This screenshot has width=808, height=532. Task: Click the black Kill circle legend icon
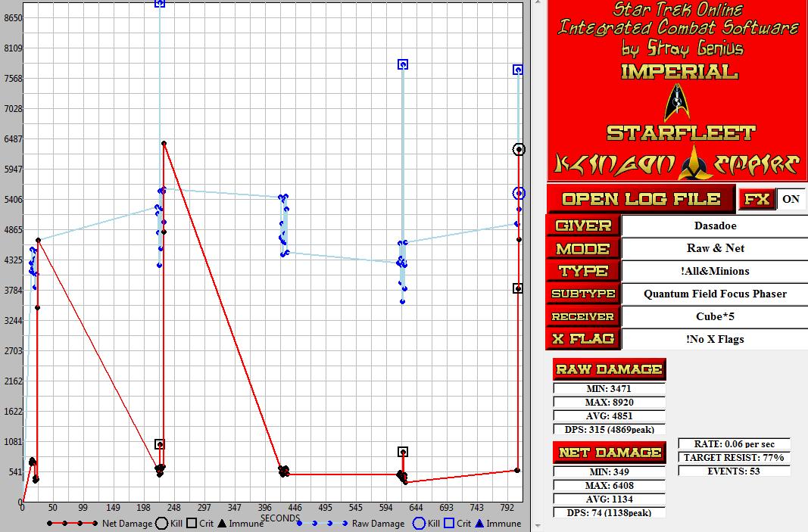pyautogui.click(x=161, y=523)
